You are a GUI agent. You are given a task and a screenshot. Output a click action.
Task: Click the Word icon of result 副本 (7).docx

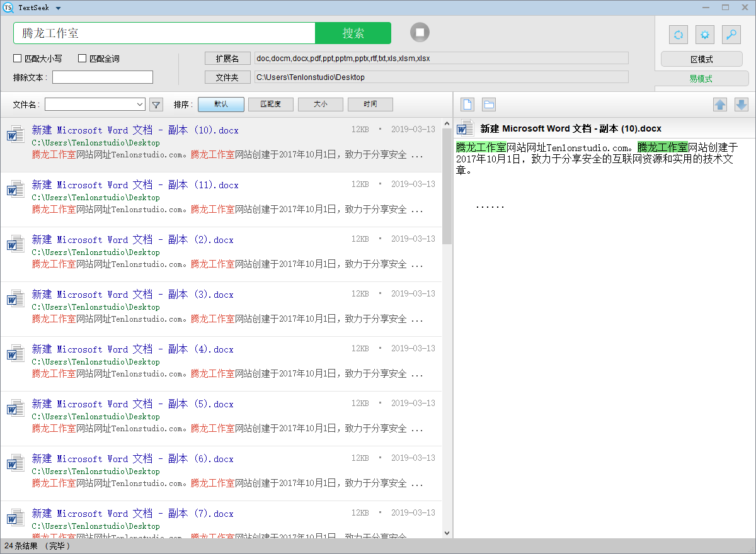click(15, 517)
